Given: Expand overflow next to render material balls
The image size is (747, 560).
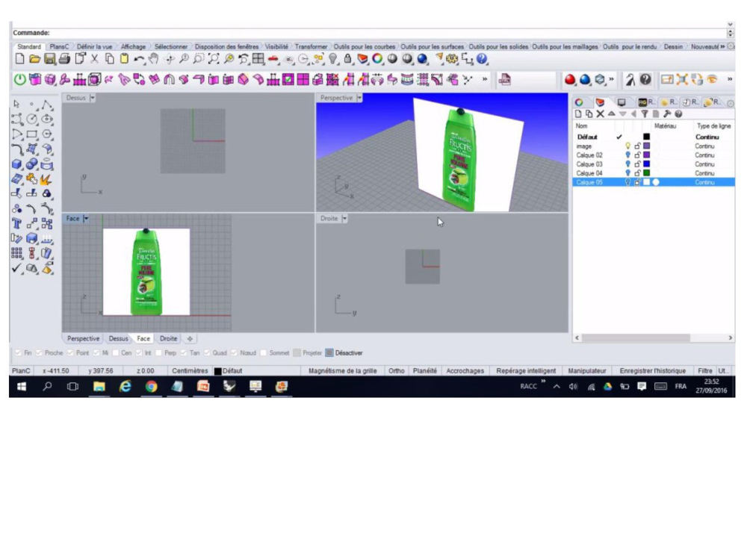Looking at the screenshot, I should tap(612, 80).
